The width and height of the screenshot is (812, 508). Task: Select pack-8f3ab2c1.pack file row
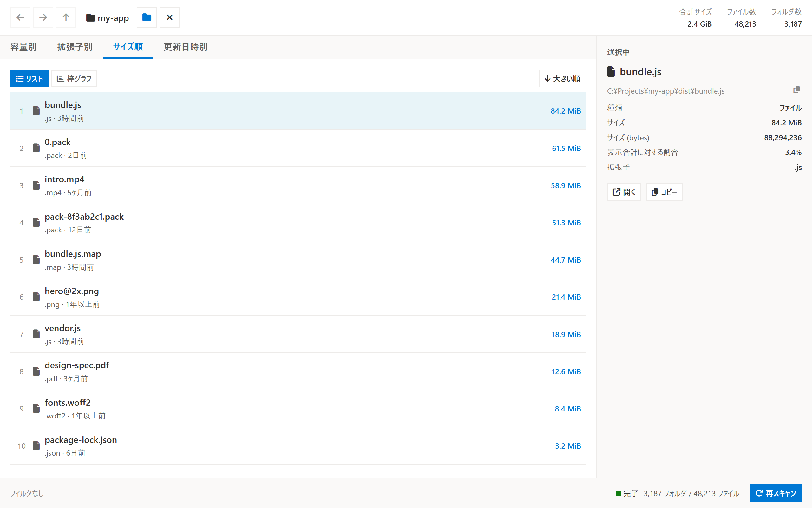(x=298, y=223)
